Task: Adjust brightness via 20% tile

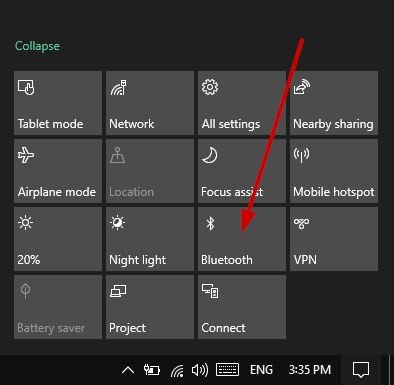Action: 58,239
